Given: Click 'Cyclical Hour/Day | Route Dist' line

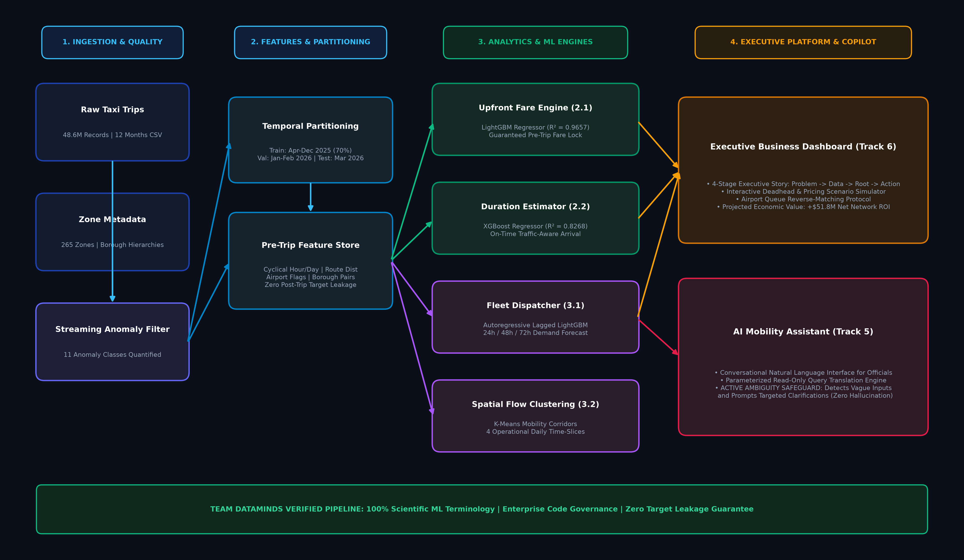Looking at the screenshot, I should 310,269.
